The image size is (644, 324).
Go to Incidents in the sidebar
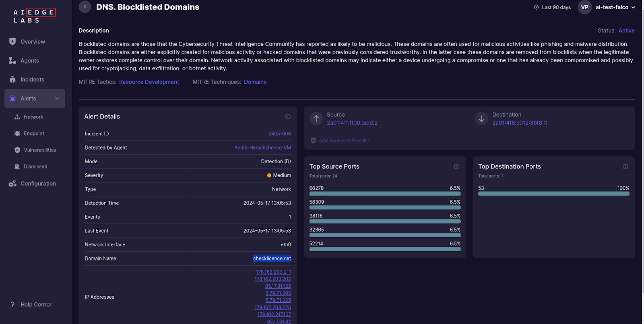click(32, 80)
